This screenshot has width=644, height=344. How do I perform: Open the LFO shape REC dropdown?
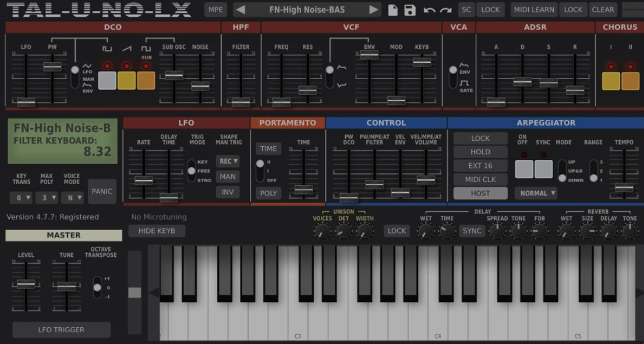pos(228,161)
